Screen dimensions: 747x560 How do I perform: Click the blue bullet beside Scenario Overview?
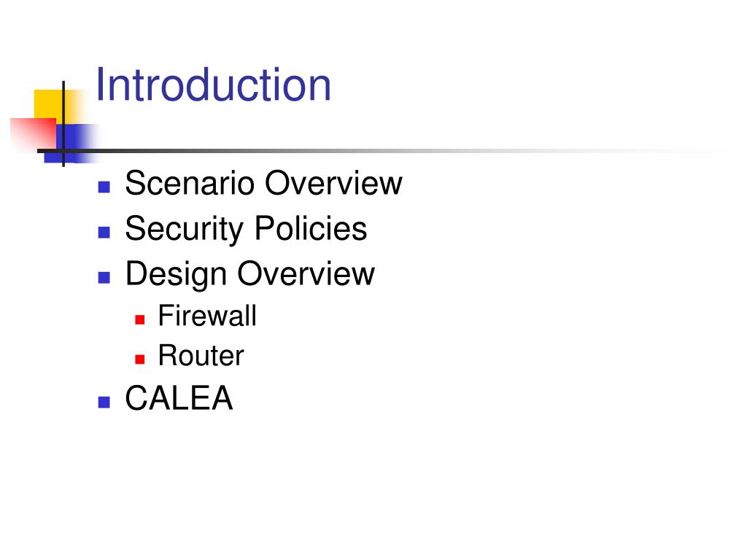pyautogui.click(x=104, y=187)
